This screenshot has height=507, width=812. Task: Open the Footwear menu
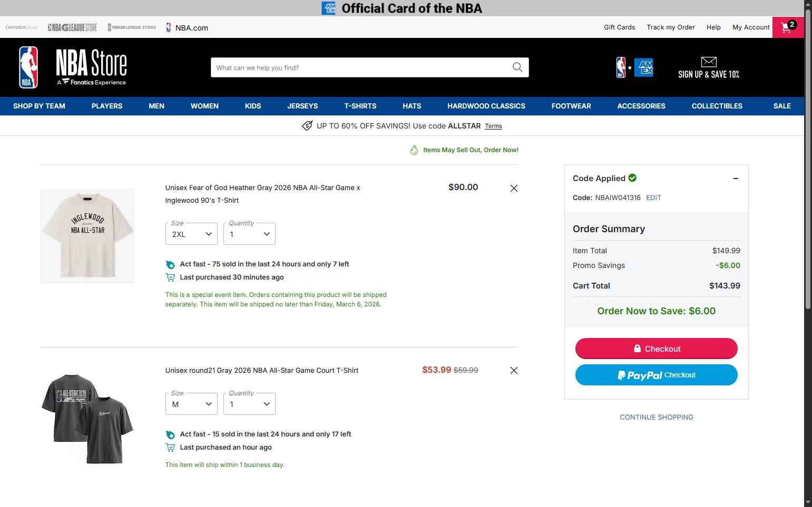571,106
